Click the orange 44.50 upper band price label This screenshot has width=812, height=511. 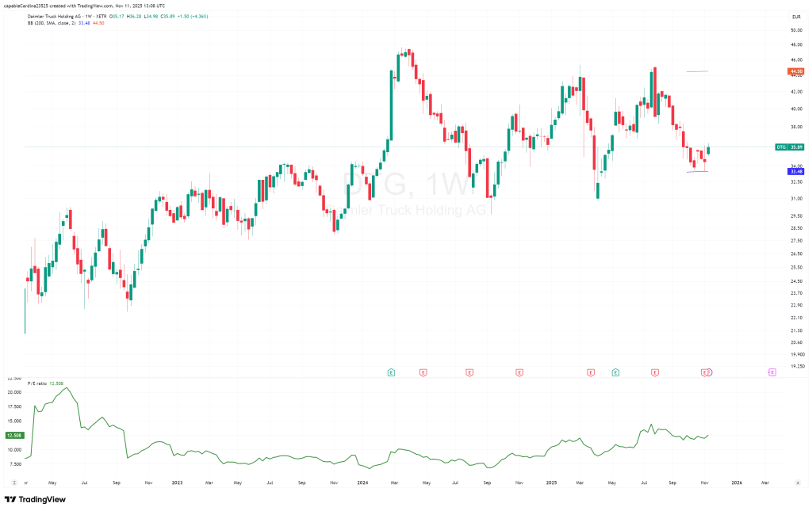pos(796,71)
